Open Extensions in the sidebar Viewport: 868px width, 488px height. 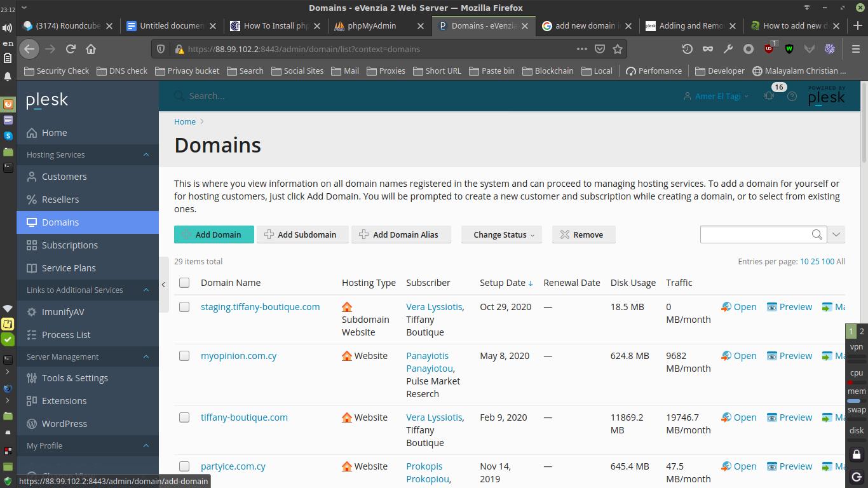click(88, 401)
